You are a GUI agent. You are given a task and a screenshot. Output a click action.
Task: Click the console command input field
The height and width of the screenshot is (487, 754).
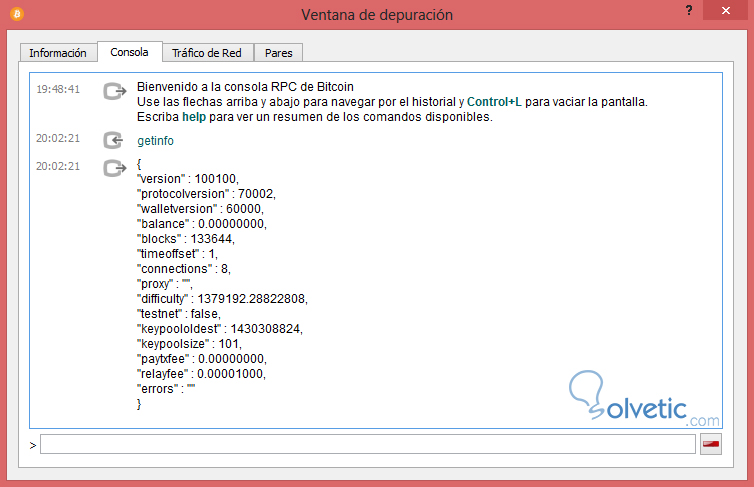tap(368, 444)
